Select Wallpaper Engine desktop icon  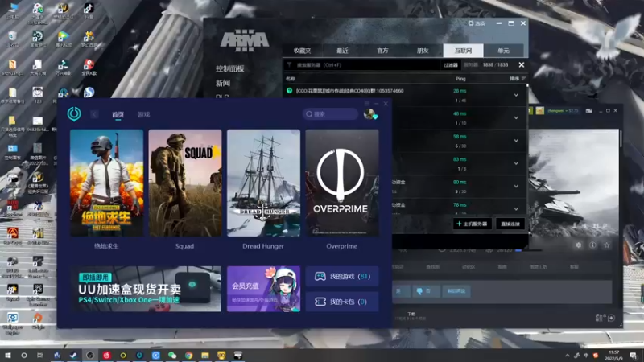tap(12, 323)
